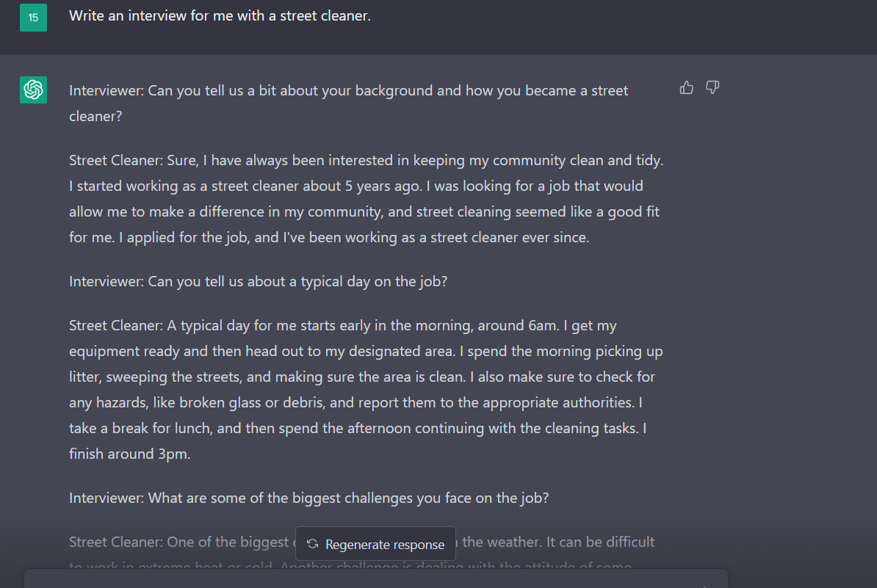The height and width of the screenshot is (588, 877).
Task: Click the line starting "for me. I applied for the job"
Action: 328,238
